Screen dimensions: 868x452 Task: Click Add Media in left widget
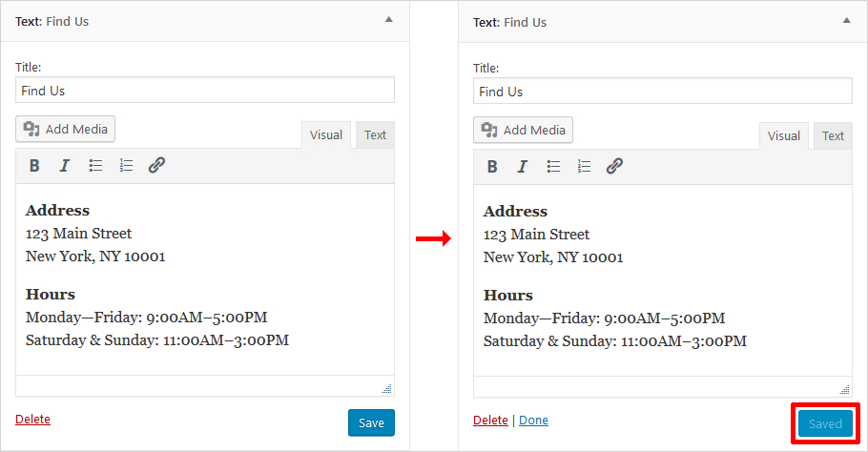tap(66, 130)
